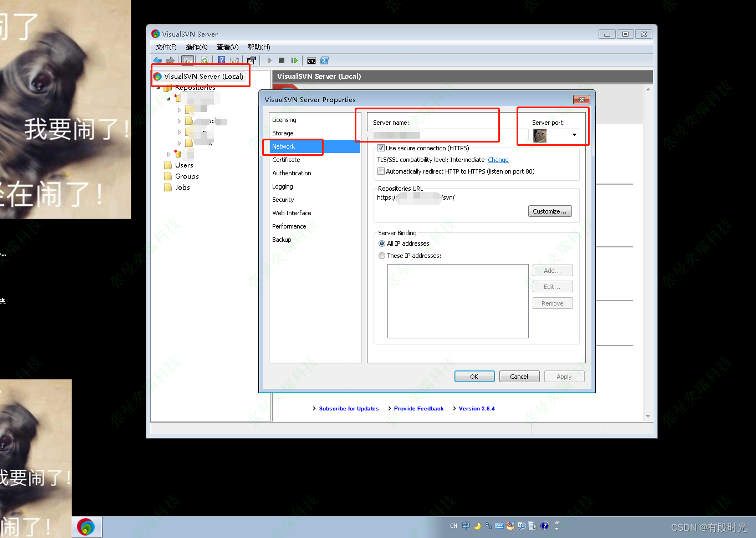Screen dimensions: 756x538
Task: Click the language bar help icon
Action: (x=545, y=526)
